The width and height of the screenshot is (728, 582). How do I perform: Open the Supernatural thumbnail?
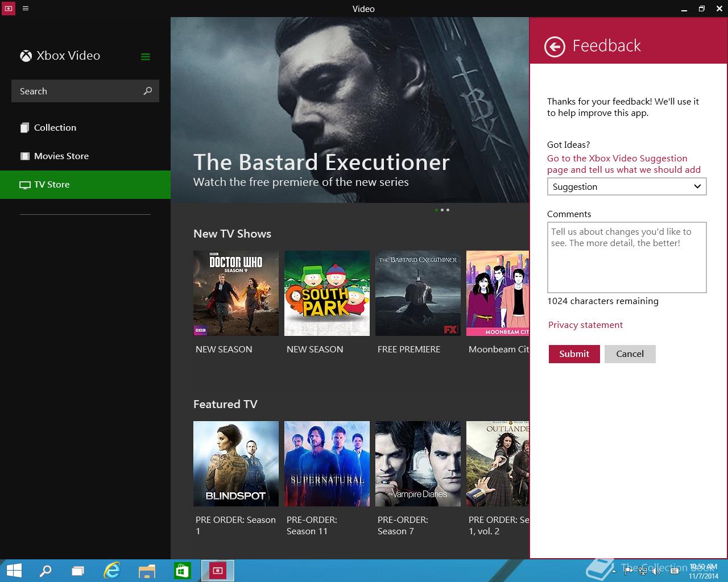[327, 464]
